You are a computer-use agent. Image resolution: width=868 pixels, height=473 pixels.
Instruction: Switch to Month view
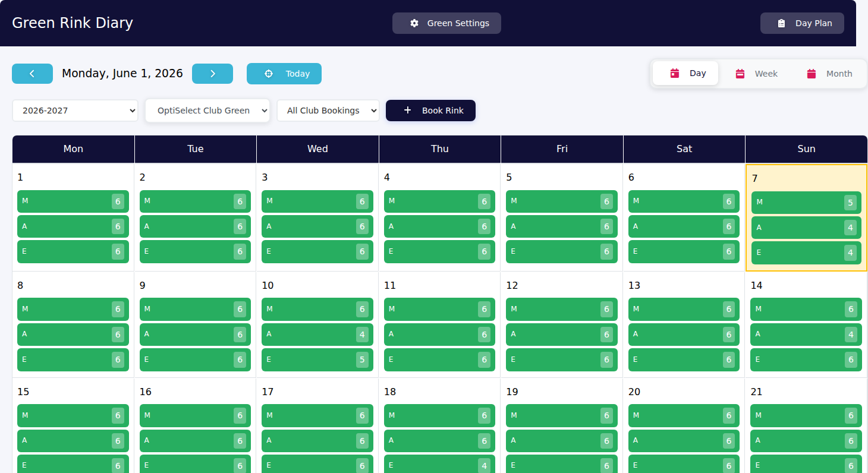click(830, 74)
